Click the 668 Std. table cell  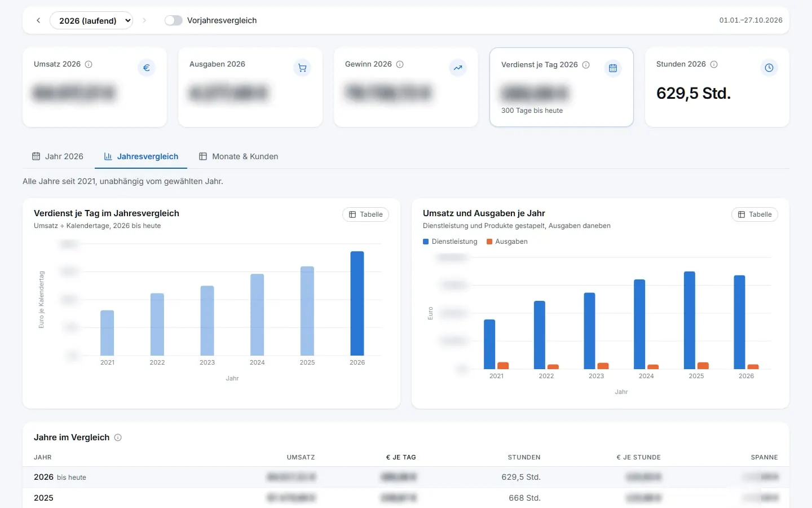click(524, 498)
